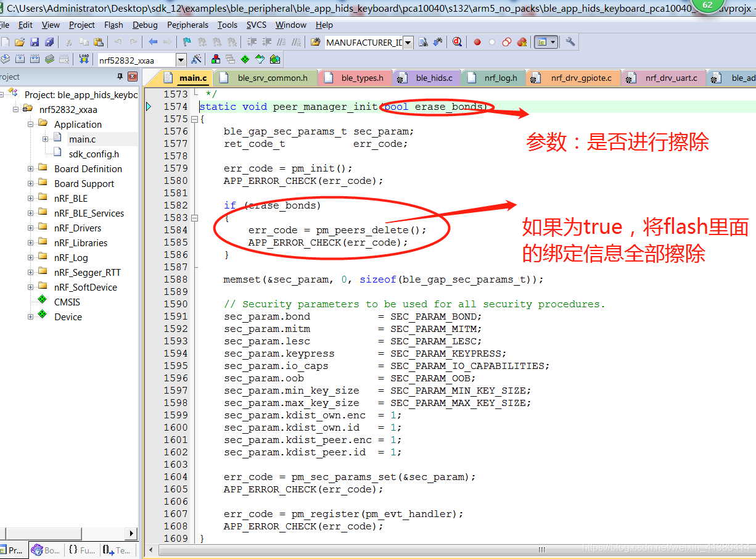This screenshot has height=559, width=756.
Task: Open the MANUFACTURER_ID find combo dropdown arrow
Action: coord(408,42)
